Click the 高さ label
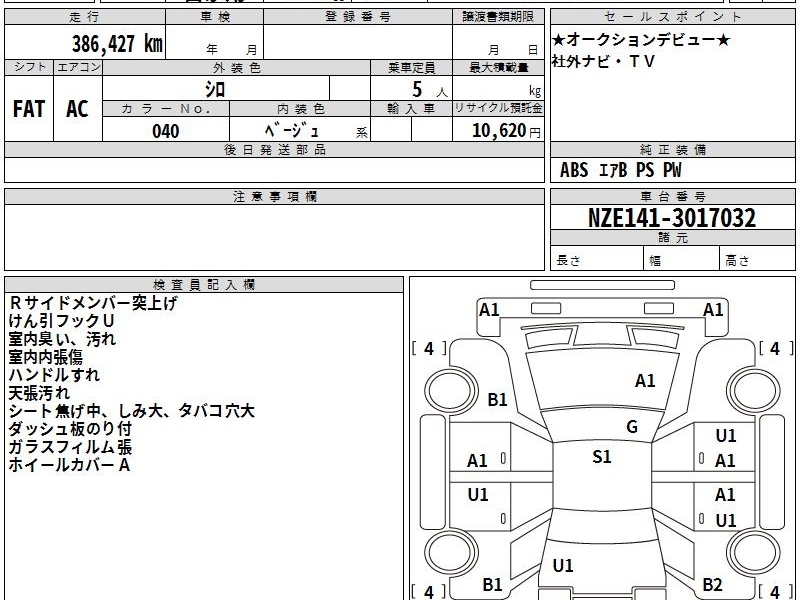 [x=738, y=261]
